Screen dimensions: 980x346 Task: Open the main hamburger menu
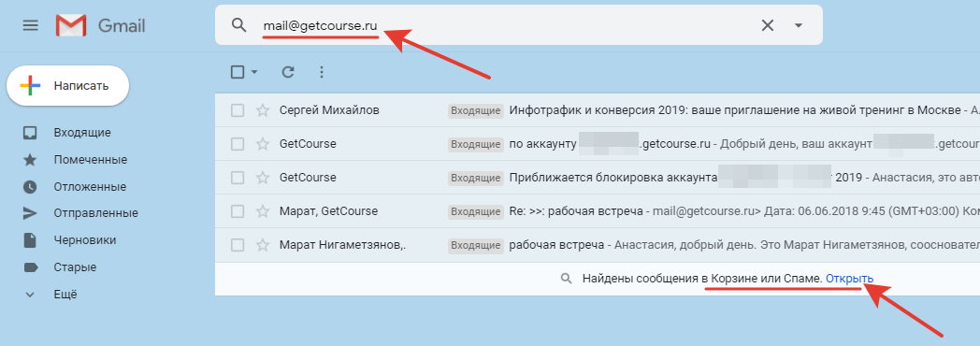click(30, 25)
